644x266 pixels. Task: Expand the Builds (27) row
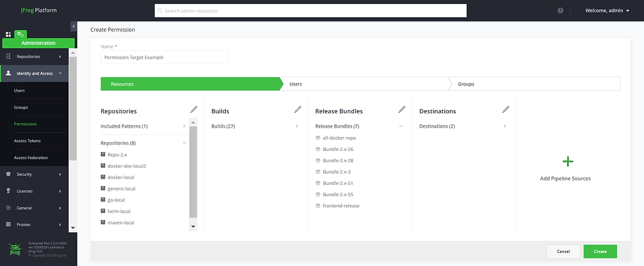(296, 126)
